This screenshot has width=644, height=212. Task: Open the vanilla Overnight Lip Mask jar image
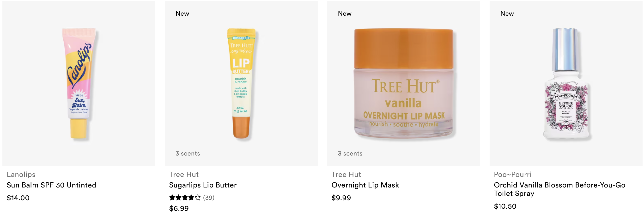(x=403, y=83)
